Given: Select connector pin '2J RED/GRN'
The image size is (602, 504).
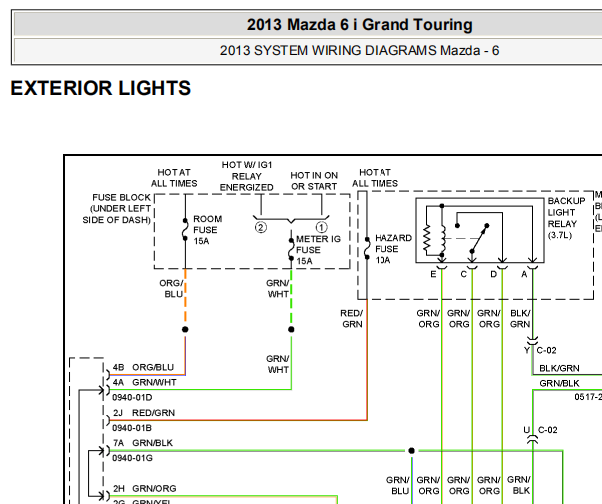Looking at the screenshot, I should pyautogui.click(x=144, y=413).
